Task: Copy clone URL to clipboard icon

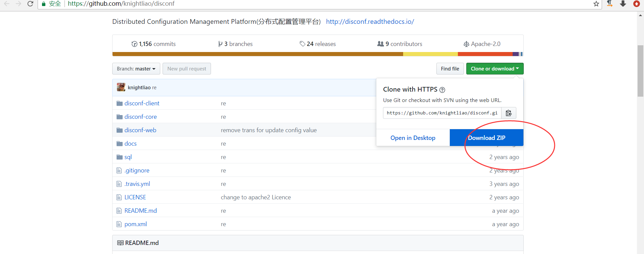Action: 509,113
